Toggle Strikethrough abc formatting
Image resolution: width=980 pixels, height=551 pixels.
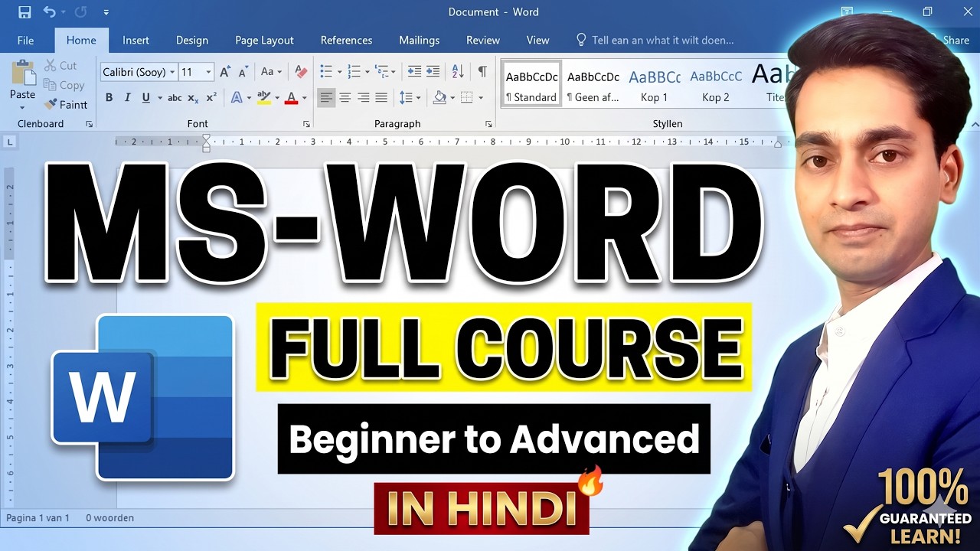tap(175, 97)
